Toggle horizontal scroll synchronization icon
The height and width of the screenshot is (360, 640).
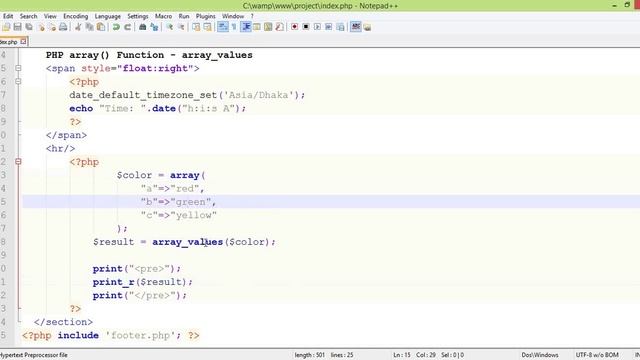pos(208,27)
